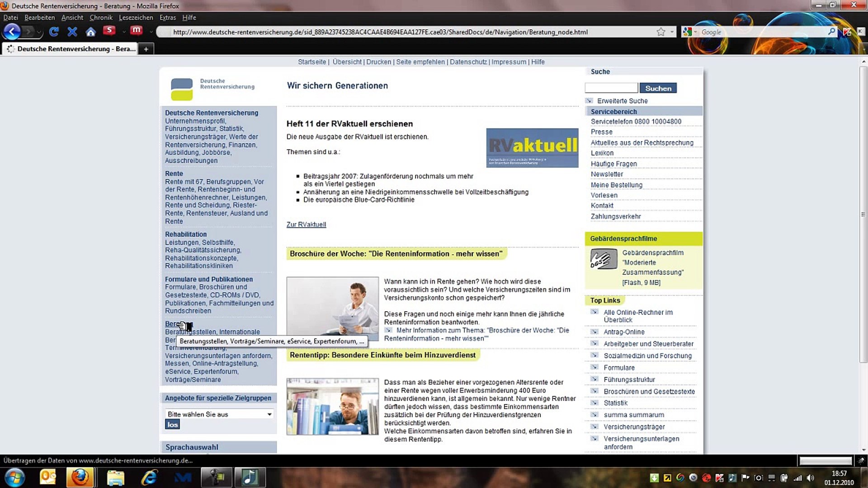Screen dimensions: 868x488
Task: Stop loading with the blue X icon
Action: pyautogui.click(x=72, y=32)
